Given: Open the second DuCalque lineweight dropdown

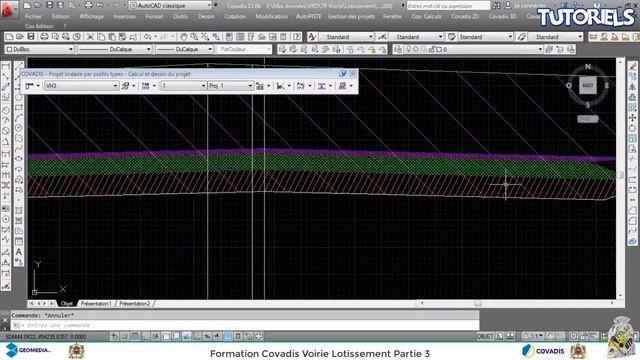Looking at the screenshot, I should pos(184,49).
